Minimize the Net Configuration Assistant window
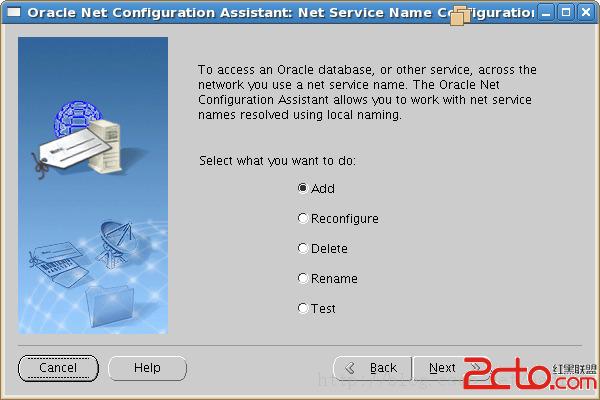This screenshot has height=400, width=600. click(546, 13)
